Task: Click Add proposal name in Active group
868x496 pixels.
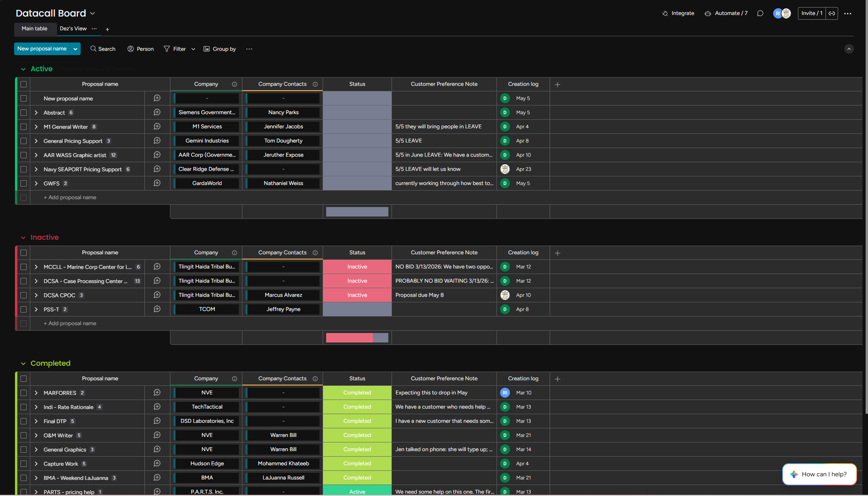Action: (70, 198)
